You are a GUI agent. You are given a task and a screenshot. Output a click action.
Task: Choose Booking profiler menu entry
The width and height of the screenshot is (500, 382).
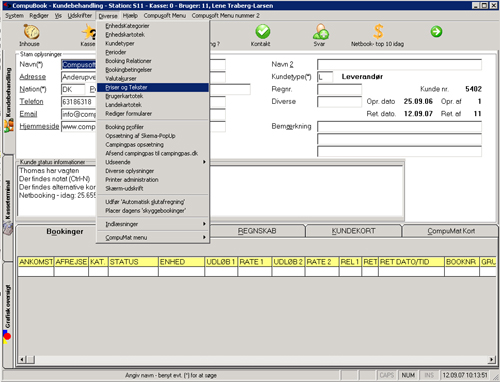click(x=153, y=127)
